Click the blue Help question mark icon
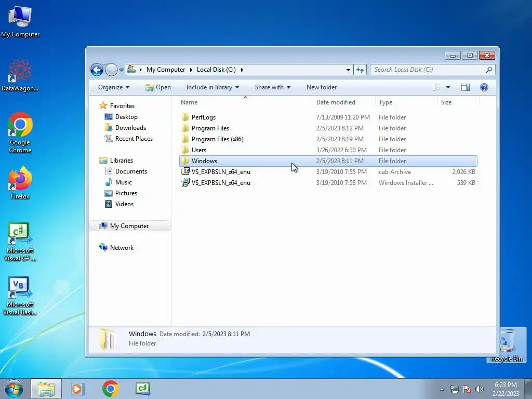 coord(484,87)
